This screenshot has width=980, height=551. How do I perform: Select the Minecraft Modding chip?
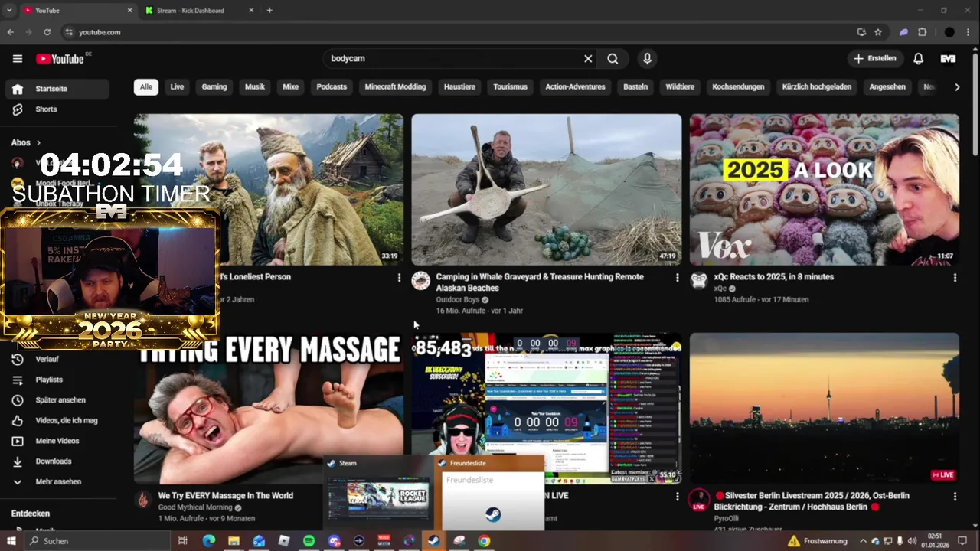[395, 86]
